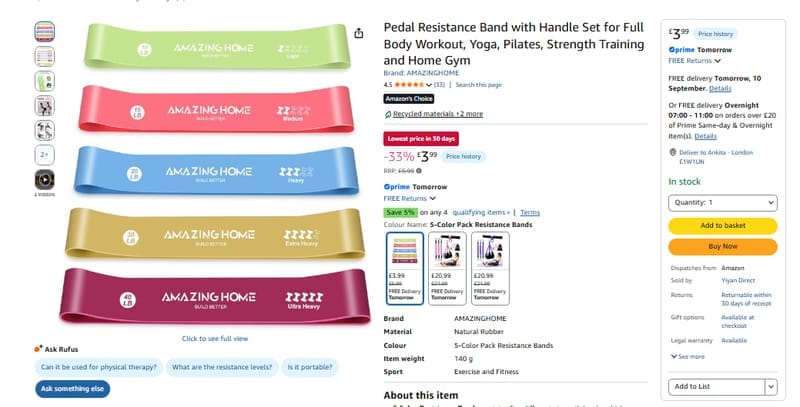
Task: Expand the Add to List arrow
Action: [x=771, y=387]
